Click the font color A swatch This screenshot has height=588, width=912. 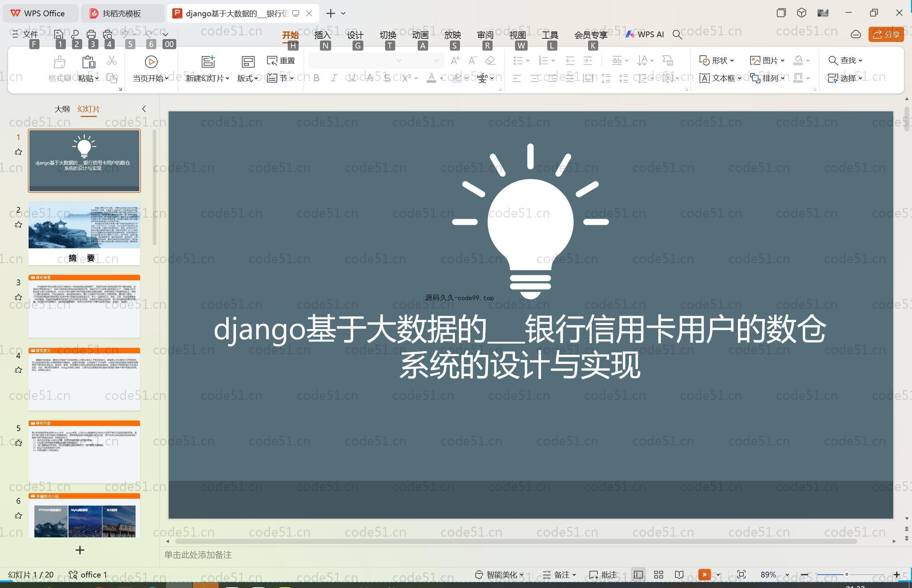431,78
